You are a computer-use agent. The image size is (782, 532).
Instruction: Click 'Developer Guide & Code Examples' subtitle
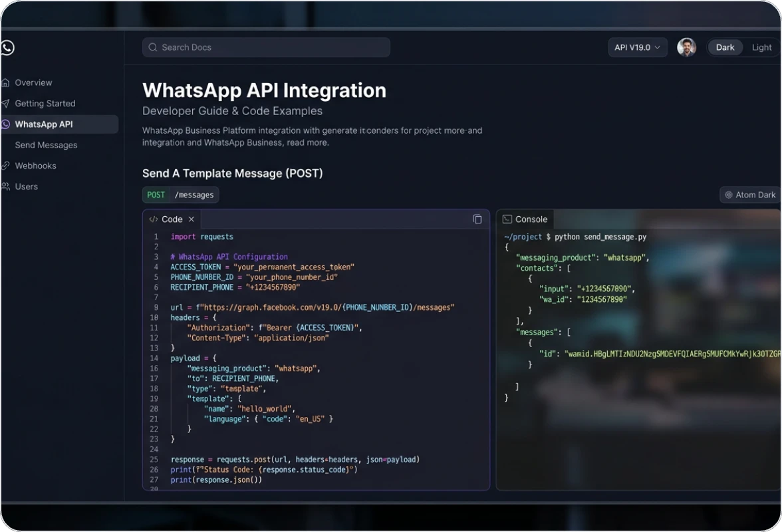click(x=233, y=111)
